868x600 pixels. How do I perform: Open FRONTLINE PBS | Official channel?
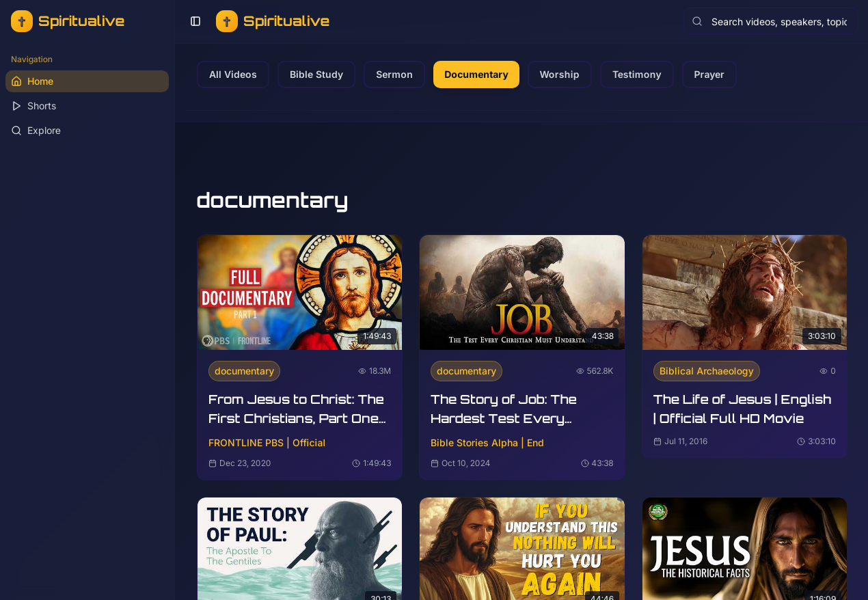267,443
